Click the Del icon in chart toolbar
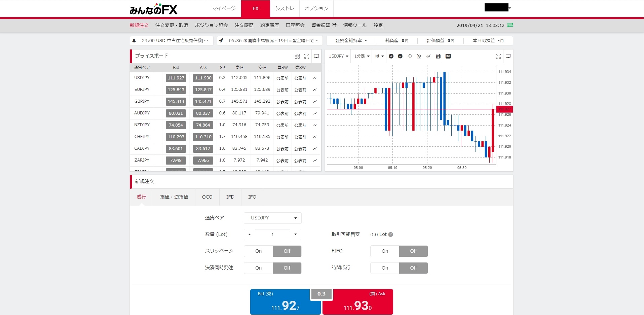 pyautogui.click(x=448, y=56)
